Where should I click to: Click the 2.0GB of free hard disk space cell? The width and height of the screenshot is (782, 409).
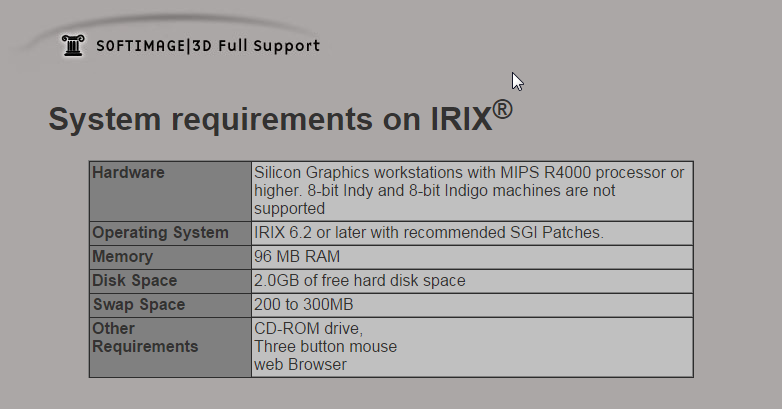(x=359, y=281)
